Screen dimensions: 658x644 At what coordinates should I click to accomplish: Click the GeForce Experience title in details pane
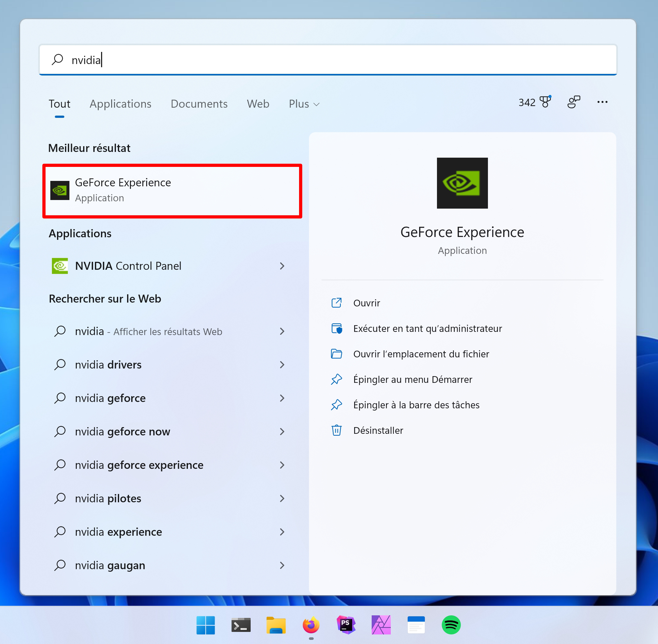click(x=462, y=232)
